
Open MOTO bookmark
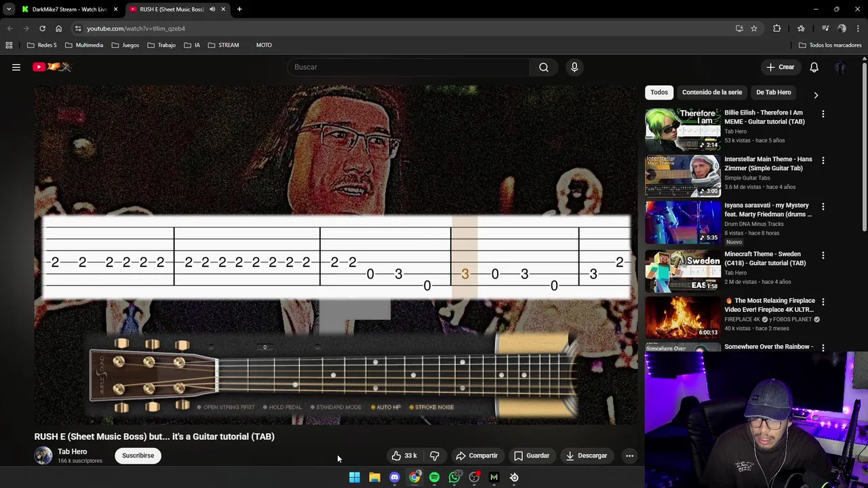click(x=263, y=45)
